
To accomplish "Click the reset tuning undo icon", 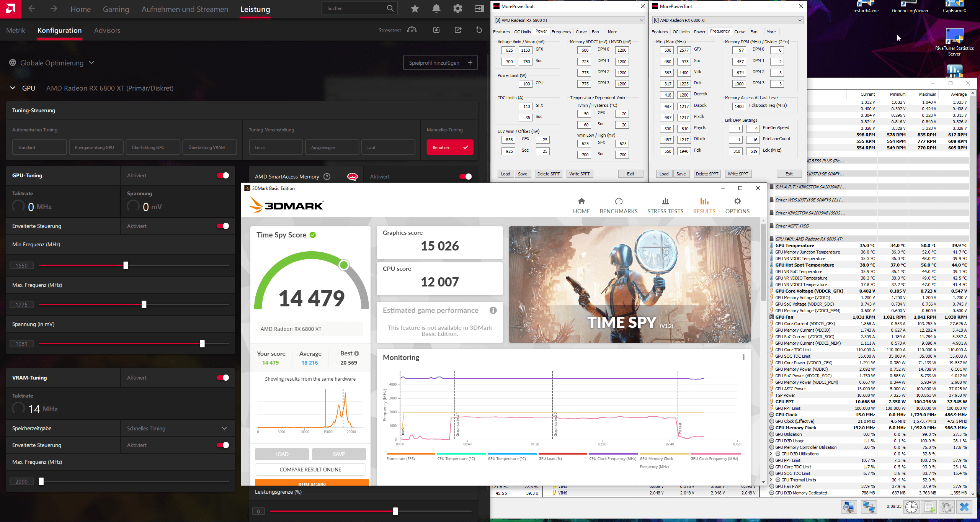I will 479,30.
